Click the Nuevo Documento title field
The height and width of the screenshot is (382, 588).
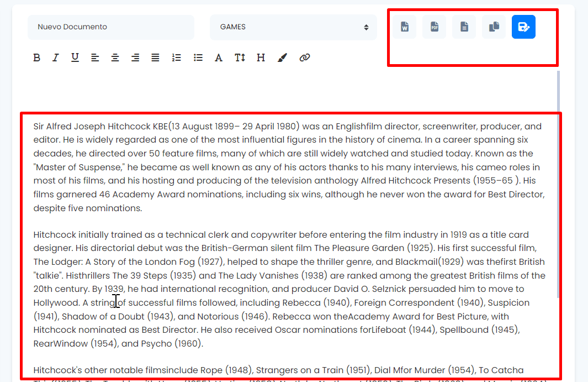110,27
